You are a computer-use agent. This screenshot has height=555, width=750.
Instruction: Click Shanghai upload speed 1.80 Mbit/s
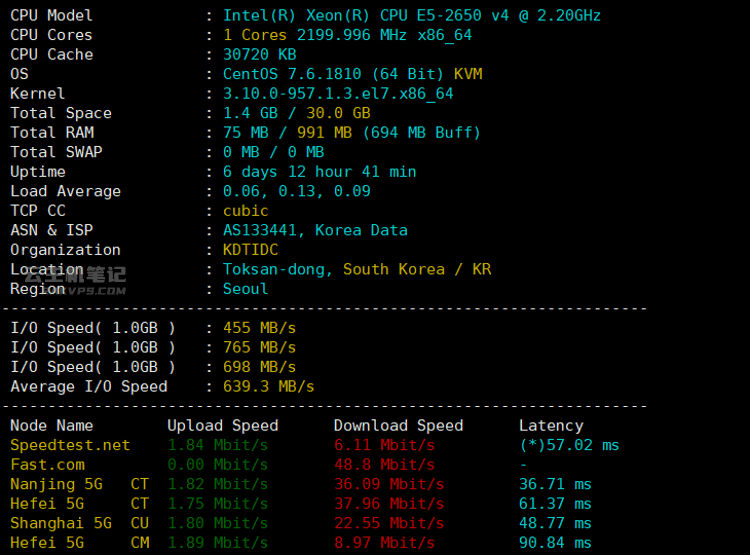click(218, 523)
